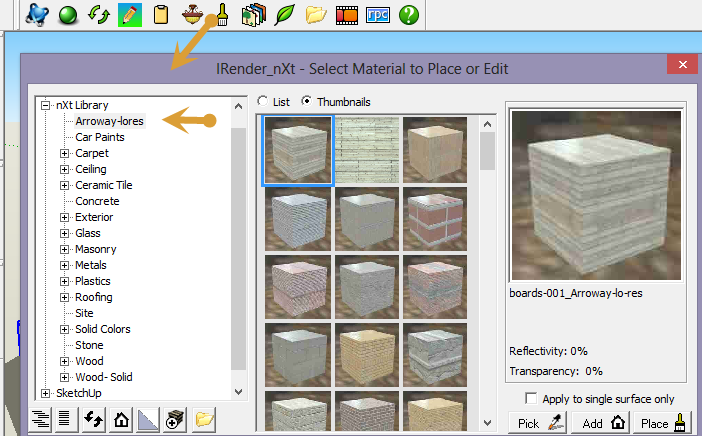
Task: Check Apply to single surface only
Action: pos(531,398)
